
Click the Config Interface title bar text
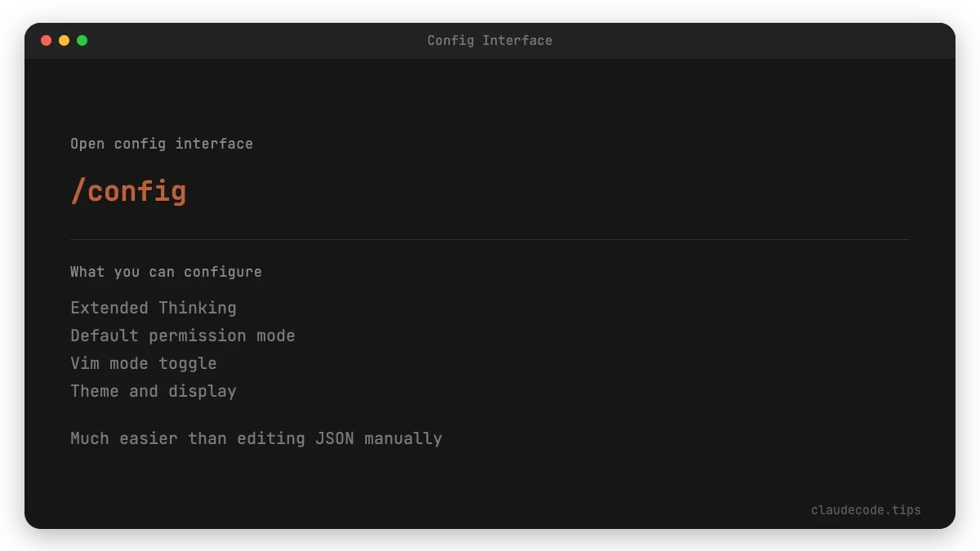tap(489, 40)
